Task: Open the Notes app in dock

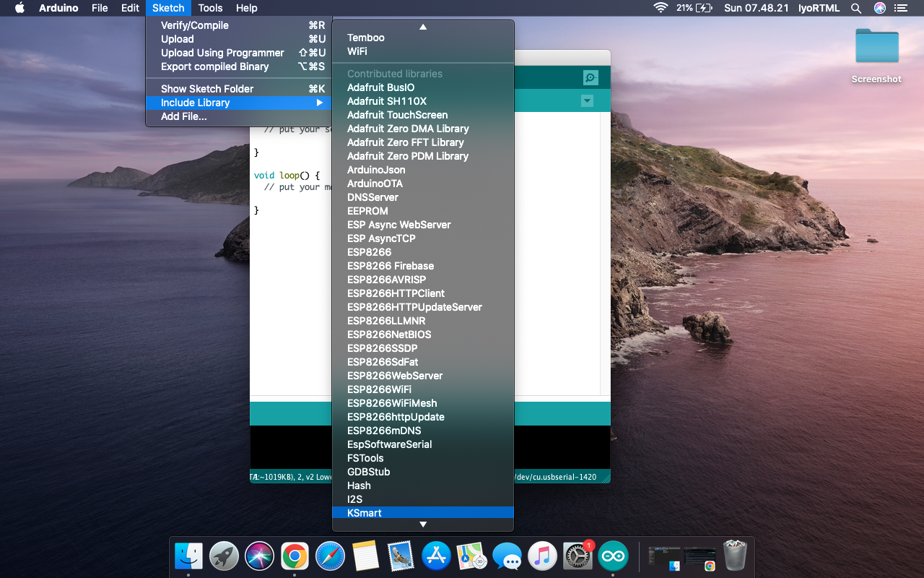Action: (x=365, y=556)
